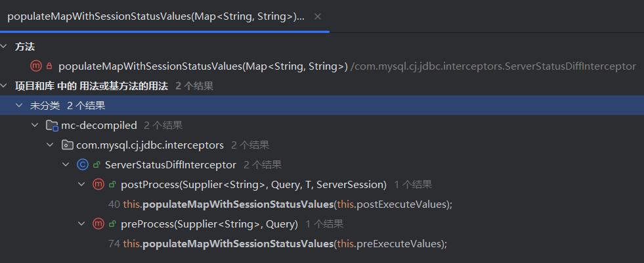644x263 pixels.
Task: Click the blue class icon of ServerStatusDiffInterceptor
Action: [83, 165]
